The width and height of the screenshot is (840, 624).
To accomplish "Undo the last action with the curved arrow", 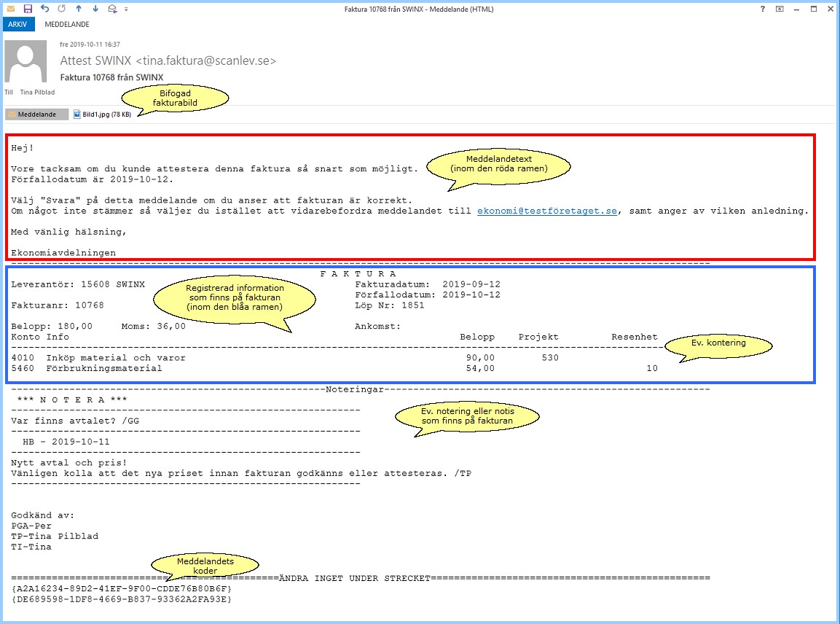I will point(45,8).
